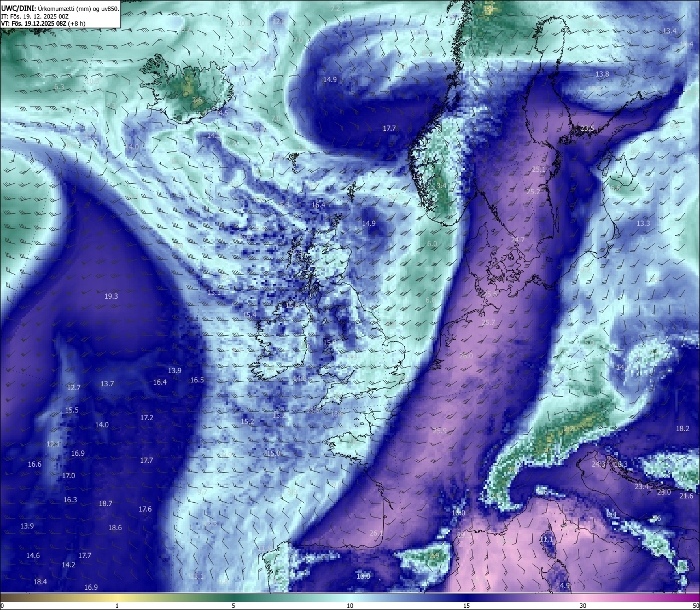700x610 pixels.
Task: Click the 17.0 value label
Action: click(68, 475)
